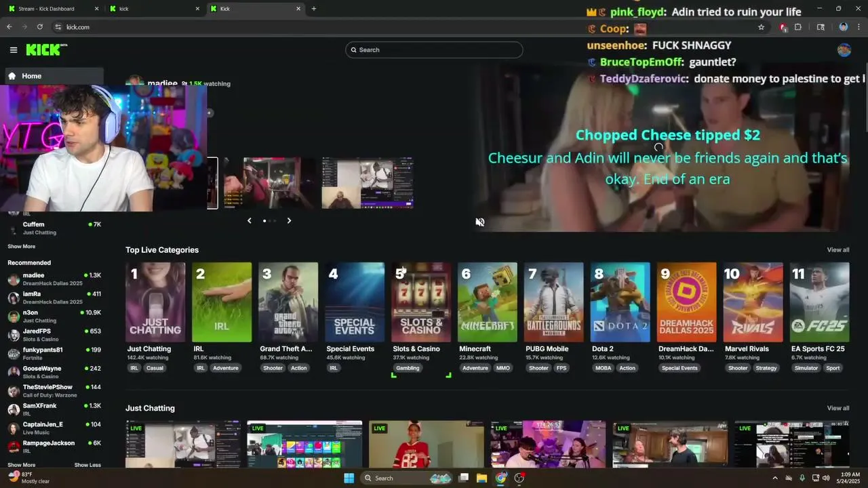Open the Just Chatting category card
Image resolution: width=868 pixels, height=488 pixels.
(155, 302)
